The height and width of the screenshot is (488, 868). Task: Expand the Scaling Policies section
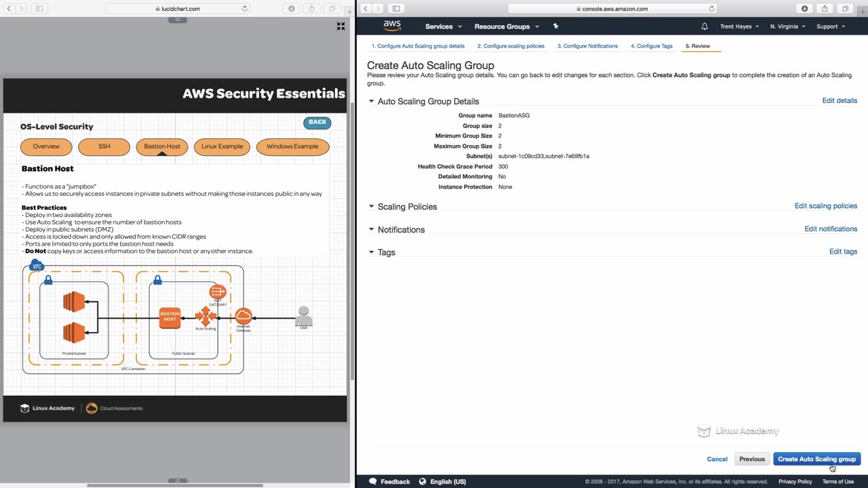(x=371, y=206)
